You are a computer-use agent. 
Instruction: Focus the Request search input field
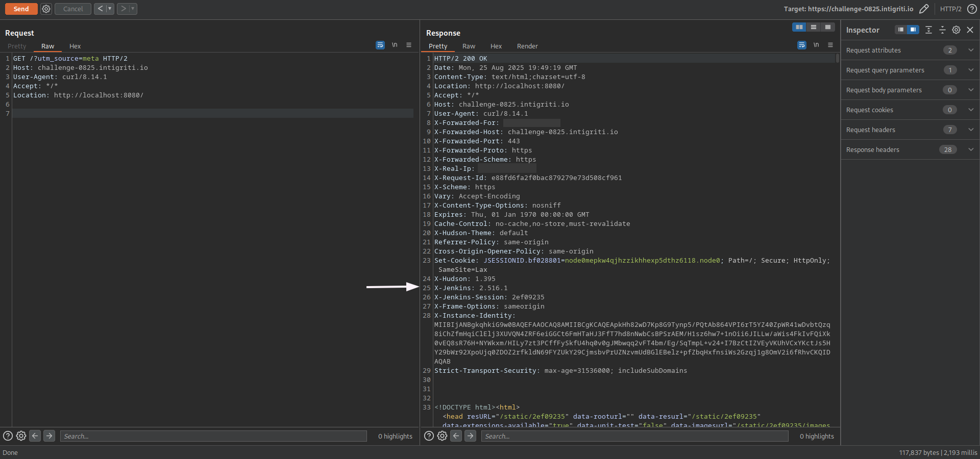pos(213,436)
